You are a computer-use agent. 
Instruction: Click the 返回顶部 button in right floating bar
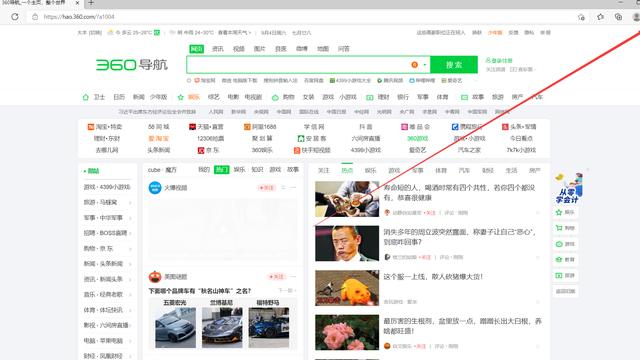pos(565,291)
